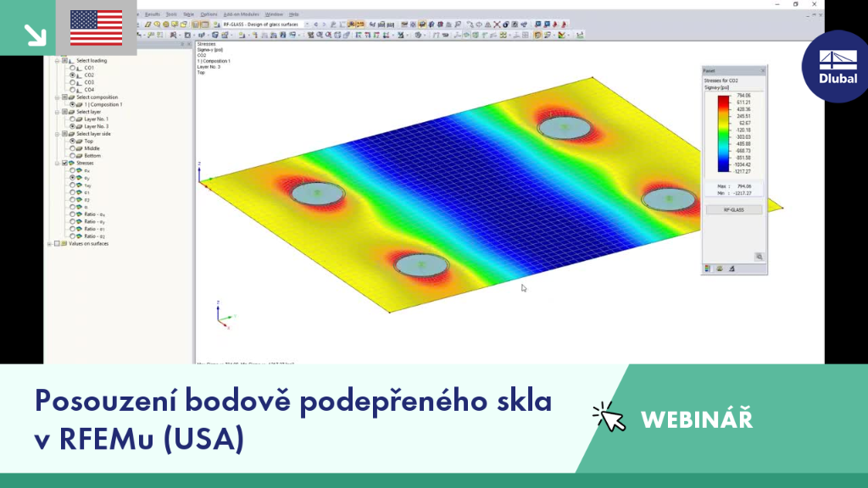Click the WEBINÁŘ label in the banner
The width and height of the screenshot is (868, 488).
[697, 419]
